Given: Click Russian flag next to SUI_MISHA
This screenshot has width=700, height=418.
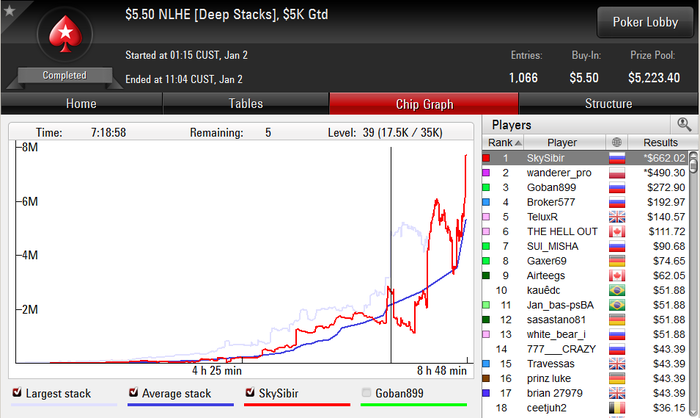Looking at the screenshot, I should pyautogui.click(x=617, y=247).
